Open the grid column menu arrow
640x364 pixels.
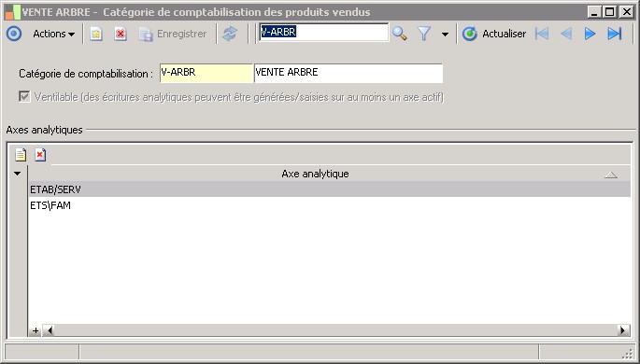[17, 174]
